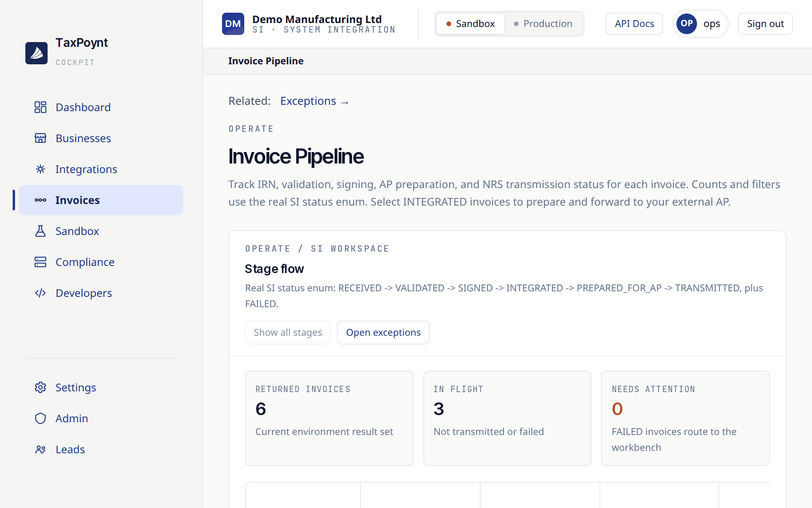Open Integrations in the sidebar
Image resolution: width=812 pixels, height=508 pixels.
[101, 169]
